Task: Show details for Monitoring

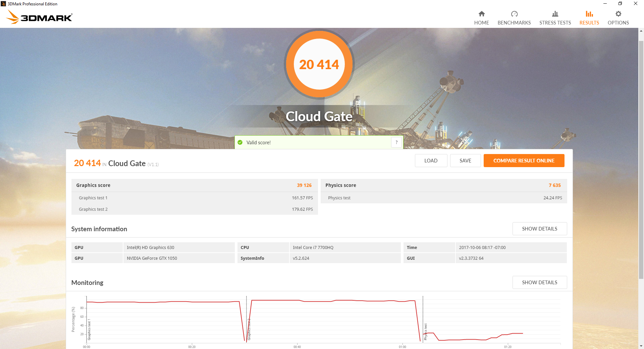Action: (539, 282)
